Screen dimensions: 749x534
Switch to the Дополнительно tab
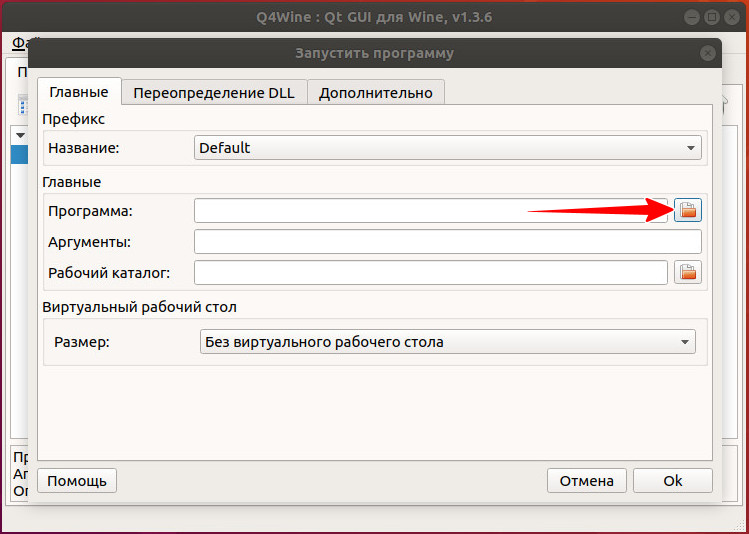click(375, 93)
